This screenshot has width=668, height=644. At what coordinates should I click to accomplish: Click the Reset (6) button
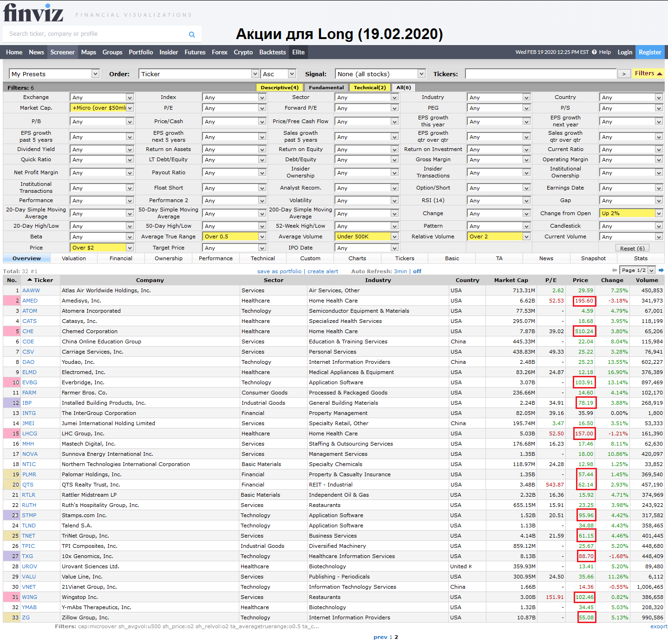click(x=632, y=249)
